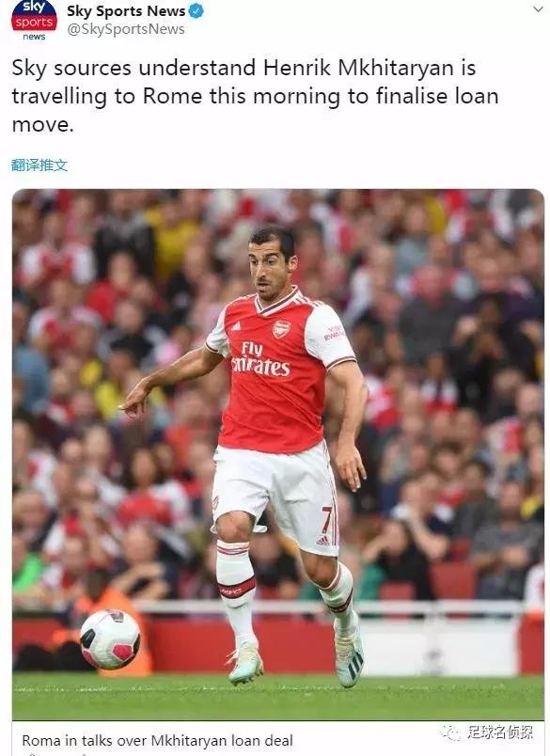Screen dimensions: 550x756
Task: Click the Adidas logo on the shirt
Action: tap(236, 327)
